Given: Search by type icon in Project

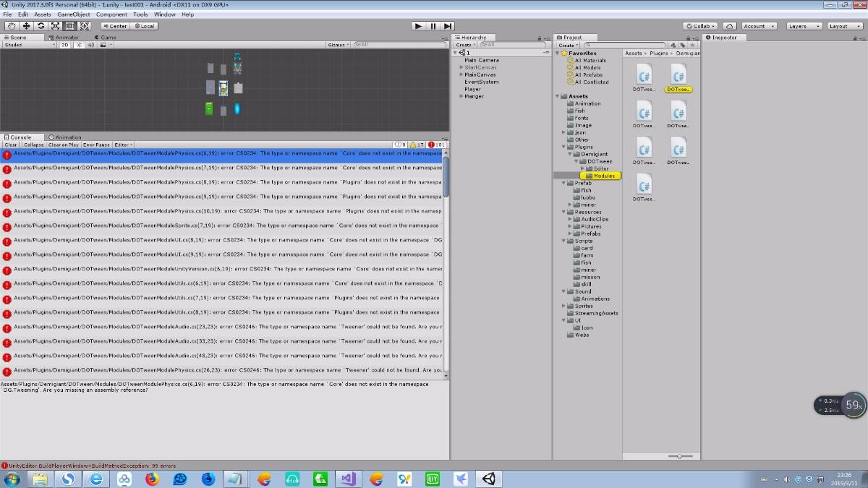Looking at the screenshot, I should pos(673,45).
